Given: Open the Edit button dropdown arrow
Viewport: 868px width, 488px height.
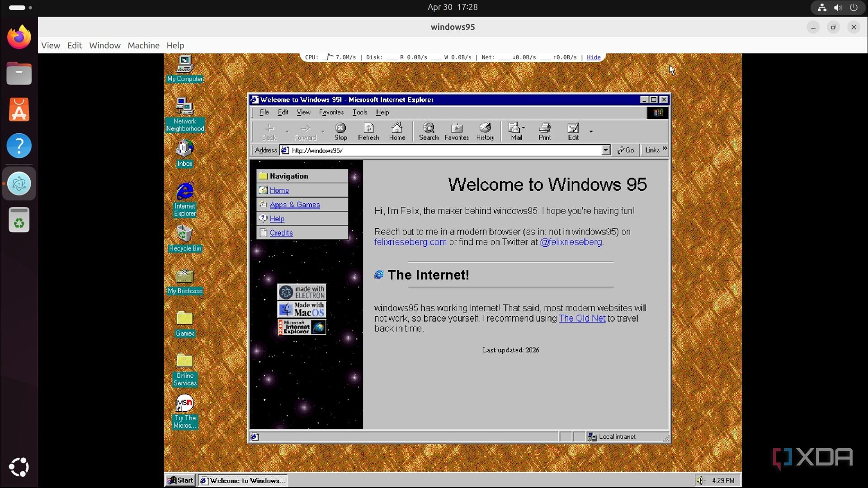Looking at the screenshot, I should [591, 132].
